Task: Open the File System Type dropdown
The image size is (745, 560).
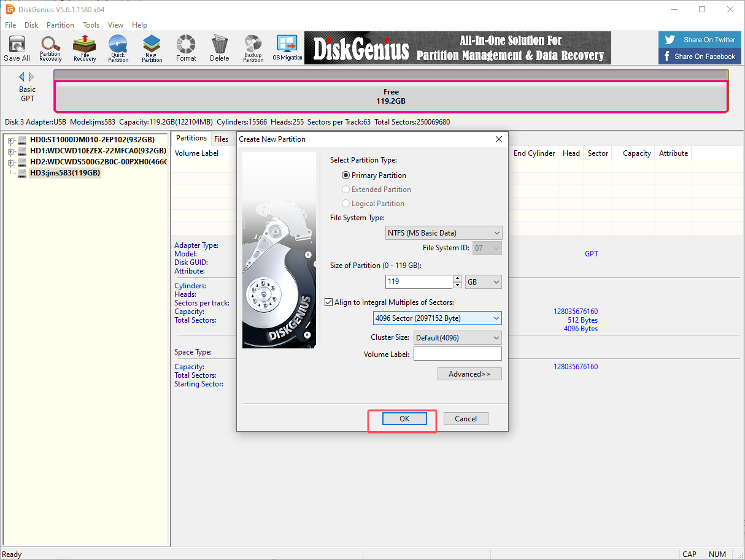Action: (x=444, y=232)
